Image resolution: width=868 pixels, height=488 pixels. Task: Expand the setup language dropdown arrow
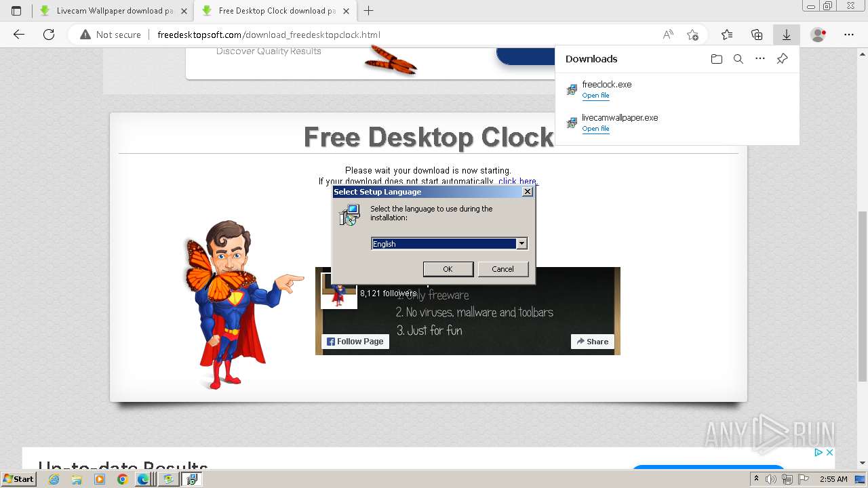[x=521, y=243]
